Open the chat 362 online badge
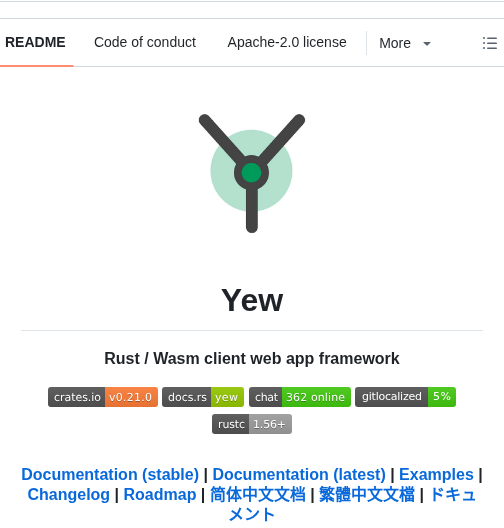Screen dimensions: 504x528 300,397
